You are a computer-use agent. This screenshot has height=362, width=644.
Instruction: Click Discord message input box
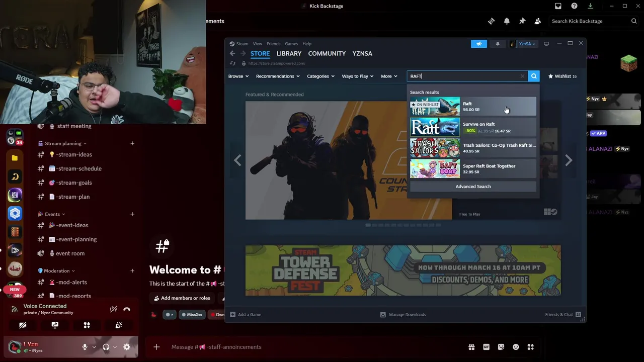tap(312, 347)
